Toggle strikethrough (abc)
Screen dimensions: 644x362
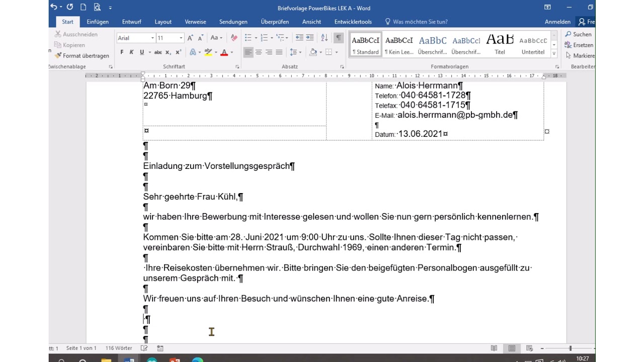[158, 52]
